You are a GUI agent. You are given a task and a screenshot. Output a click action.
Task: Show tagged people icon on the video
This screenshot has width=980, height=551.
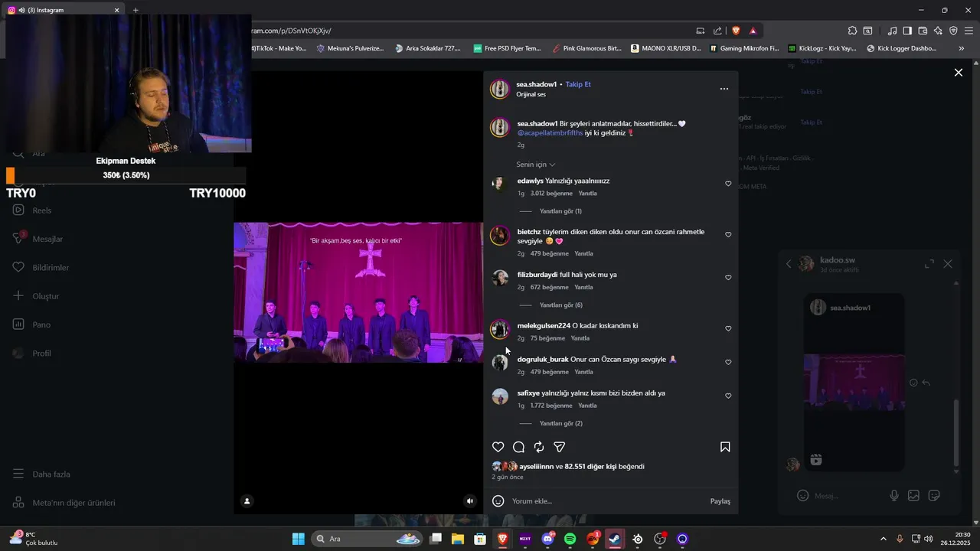[247, 501]
